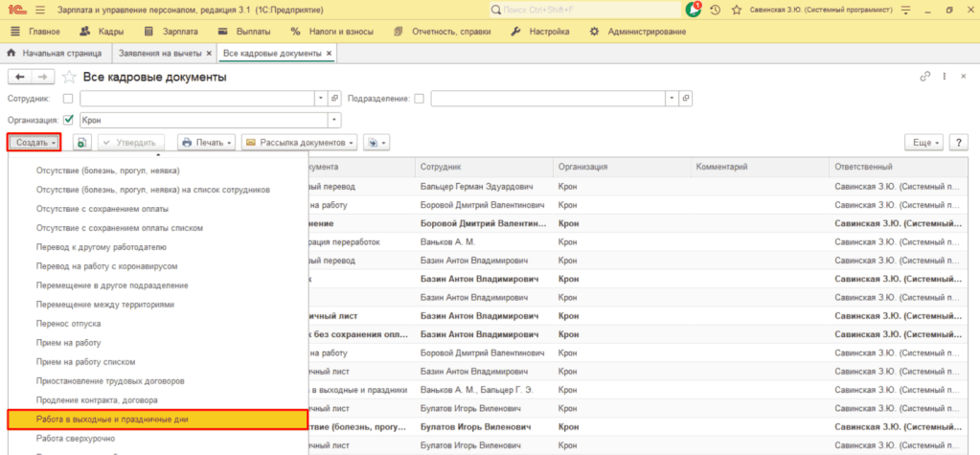
Task: Click the create by copying document icon
Action: coord(82,142)
